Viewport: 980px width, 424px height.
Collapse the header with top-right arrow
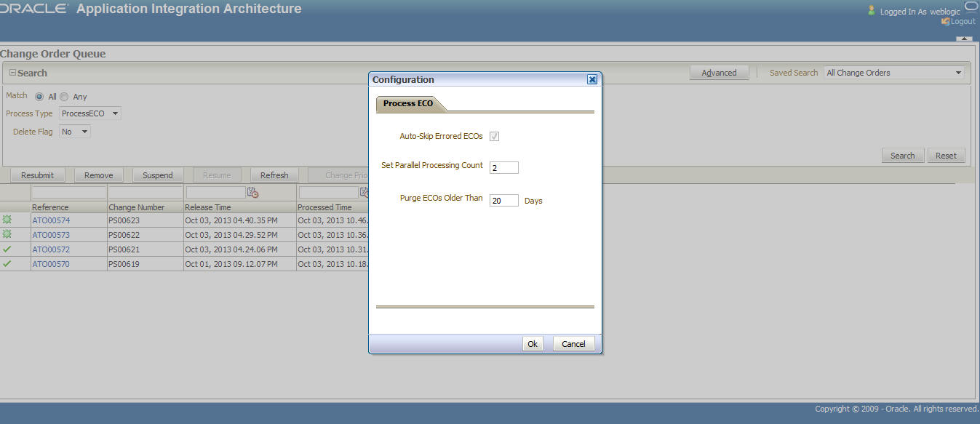964,39
